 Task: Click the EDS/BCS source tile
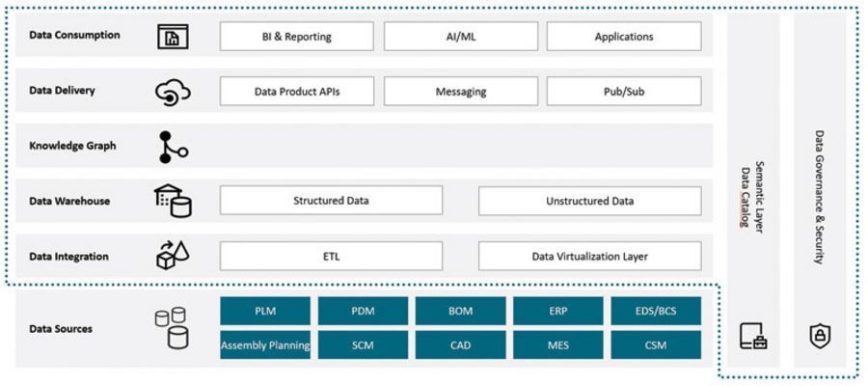coord(656,311)
